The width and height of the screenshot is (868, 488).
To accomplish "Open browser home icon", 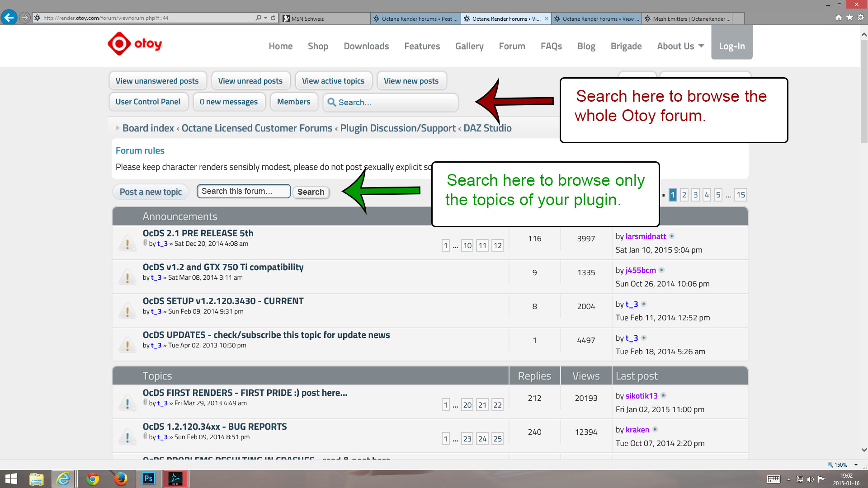I will pos(839,18).
